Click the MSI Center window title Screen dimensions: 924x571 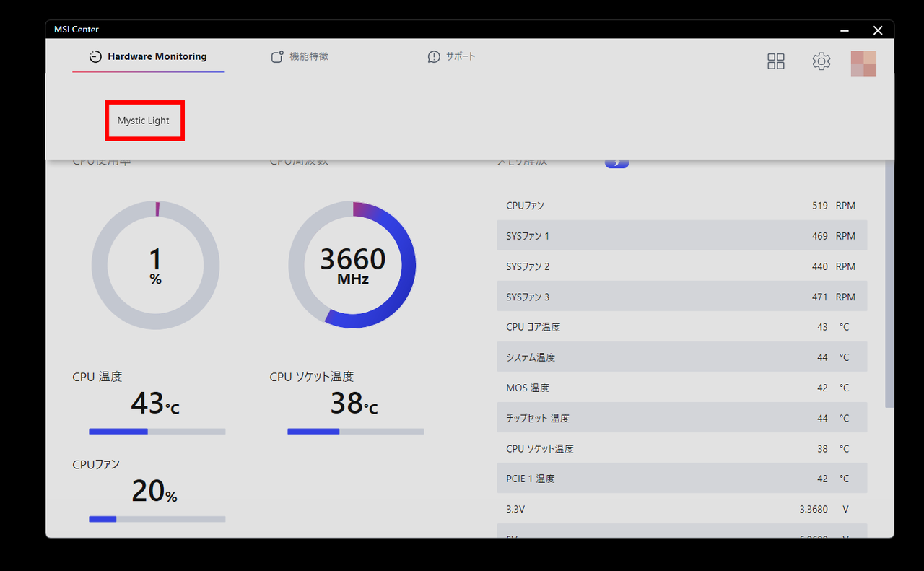[77, 30]
